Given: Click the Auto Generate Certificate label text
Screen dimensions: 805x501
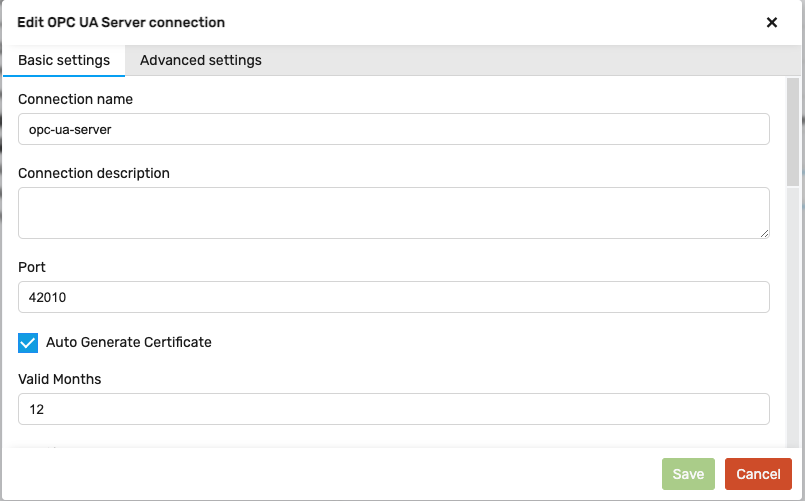Looking at the screenshot, I should pos(129,342).
